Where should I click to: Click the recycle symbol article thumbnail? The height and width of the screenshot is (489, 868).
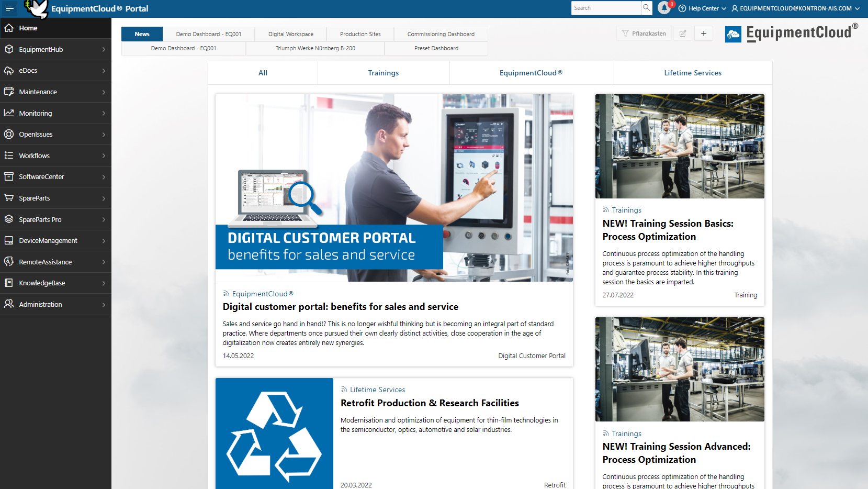click(274, 435)
